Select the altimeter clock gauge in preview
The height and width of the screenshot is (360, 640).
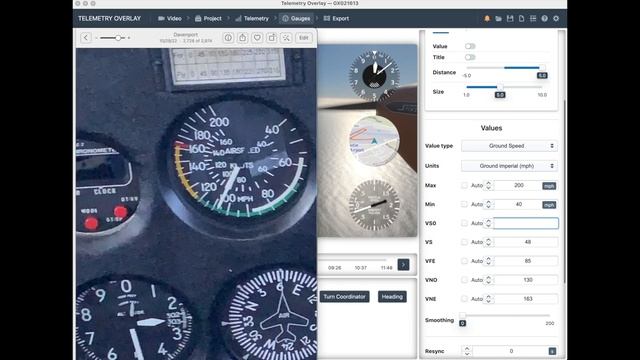374,76
